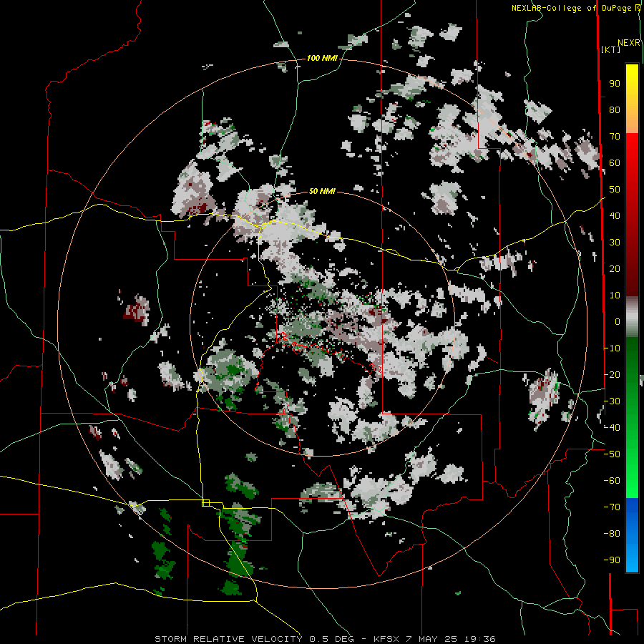This screenshot has height=644, width=644.
Task: Click the "50 NMI" range ring label
Action: (322, 191)
